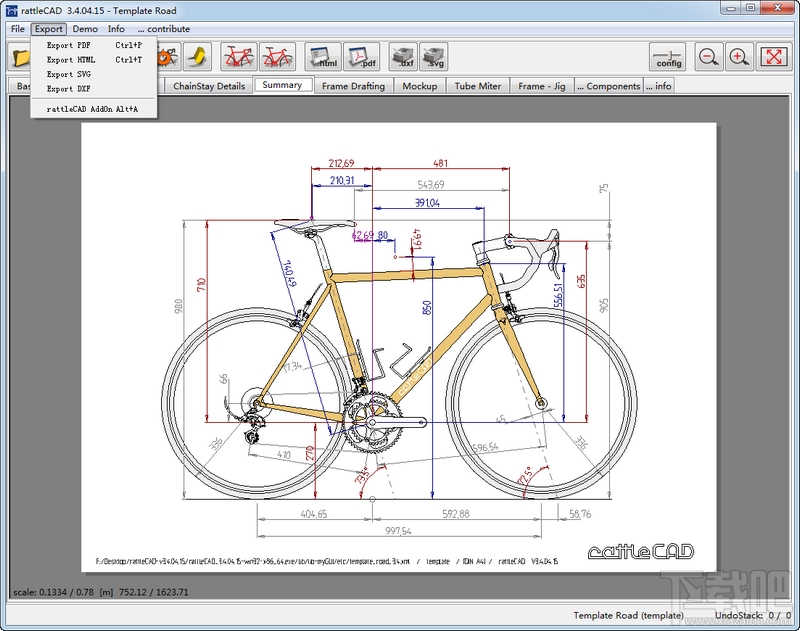Open project with the yellow folder icon
This screenshot has height=631, width=800.
tap(20, 57)
